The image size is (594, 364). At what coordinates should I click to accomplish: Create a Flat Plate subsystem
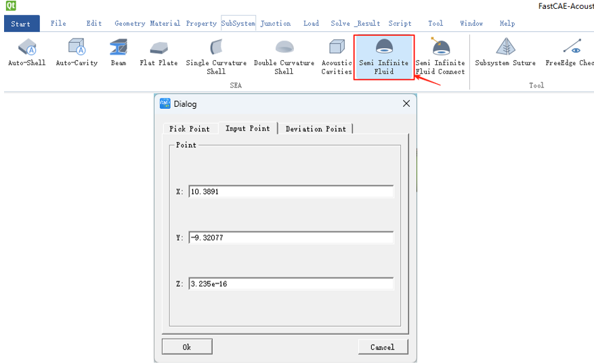[158, 53]
